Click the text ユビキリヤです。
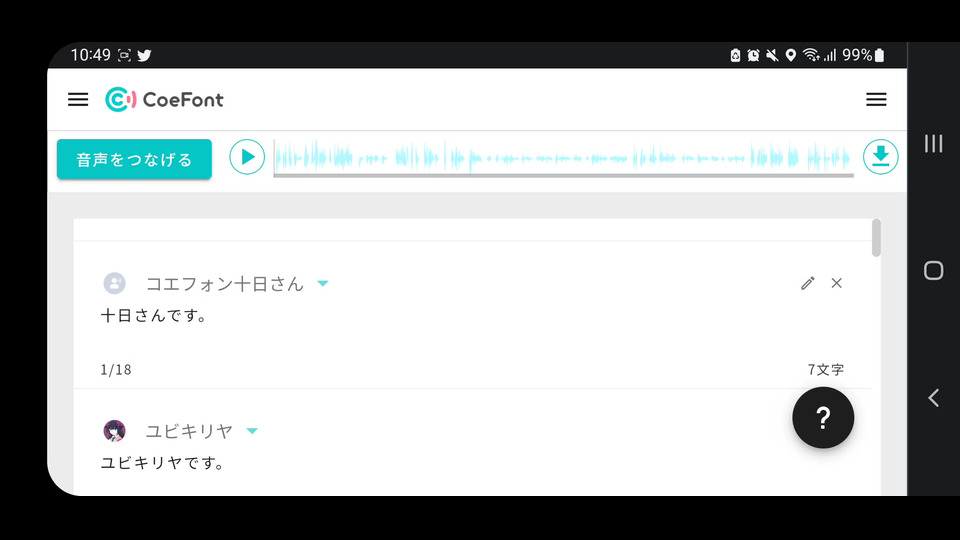 163,463
